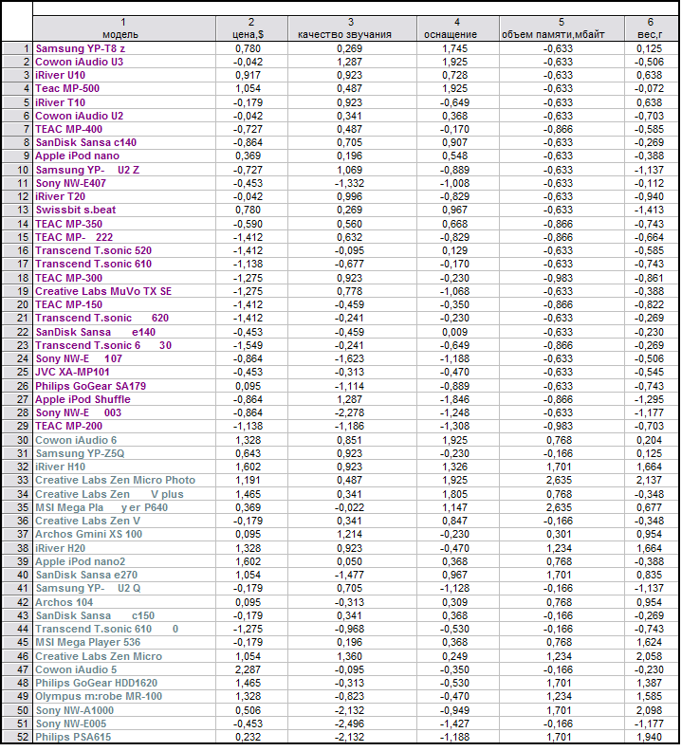
Task: Select the Apple iPod nano2 cell
Action: click(124, 561)
